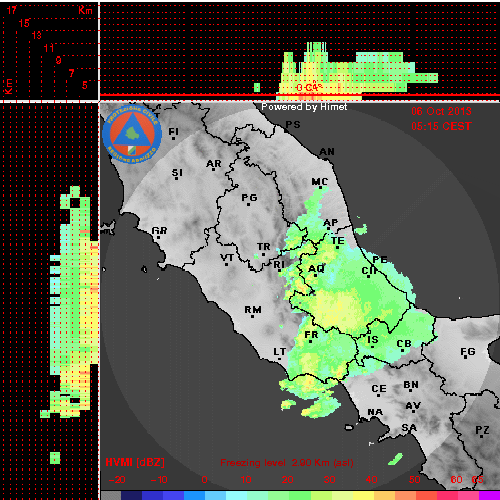Click the 9 km height axis label
500x500 pixels.
pyautogui.click(x=59, y=60)
